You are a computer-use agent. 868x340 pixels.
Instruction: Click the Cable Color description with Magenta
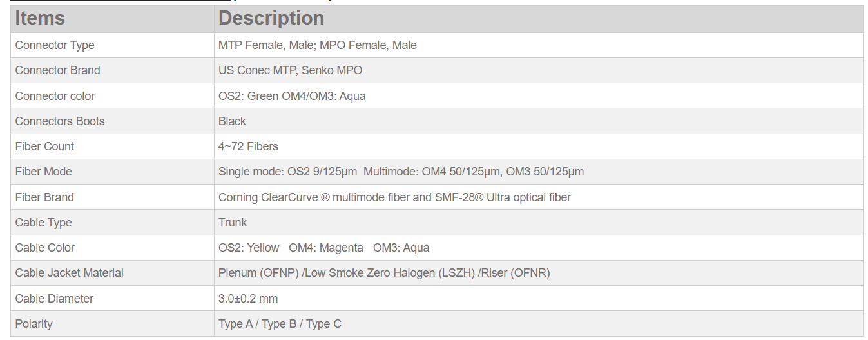tap(323, 248)
